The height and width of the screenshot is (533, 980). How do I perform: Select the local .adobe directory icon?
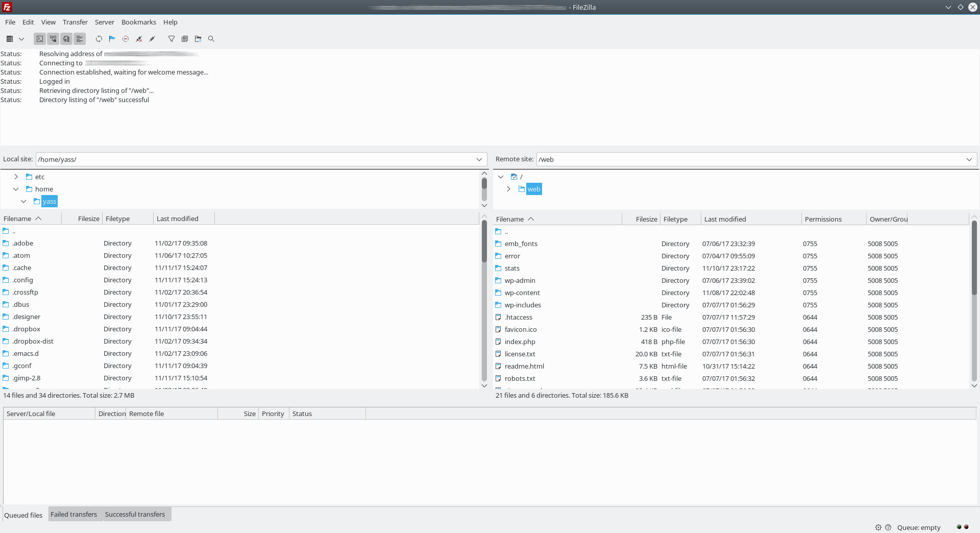pyautogui.click(x=6, y=243)
